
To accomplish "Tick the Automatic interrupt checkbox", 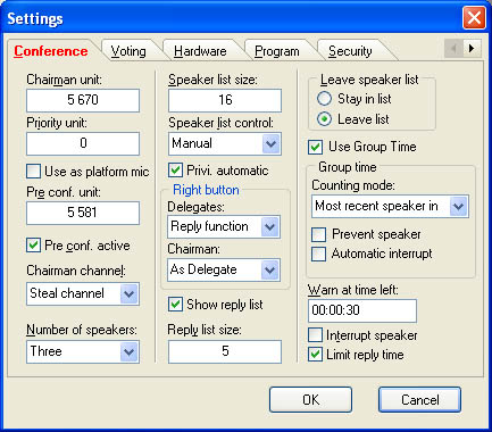I will click(x=319, y=254).
